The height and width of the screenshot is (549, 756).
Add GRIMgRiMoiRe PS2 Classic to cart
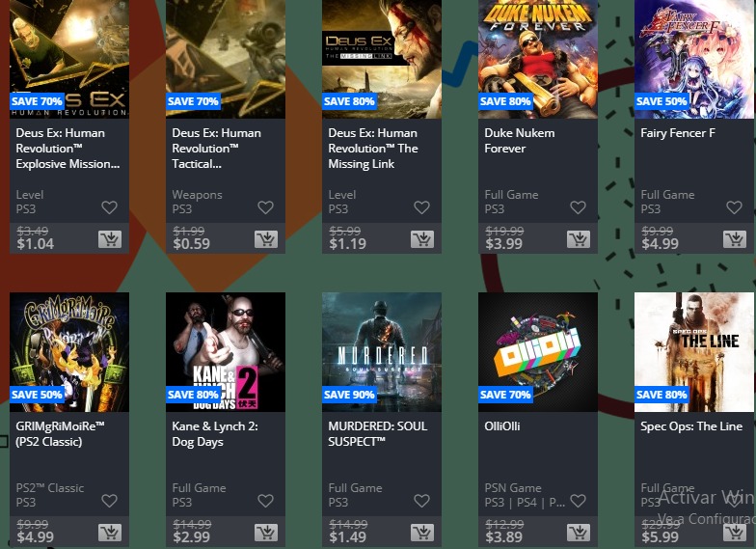(110, 533)
